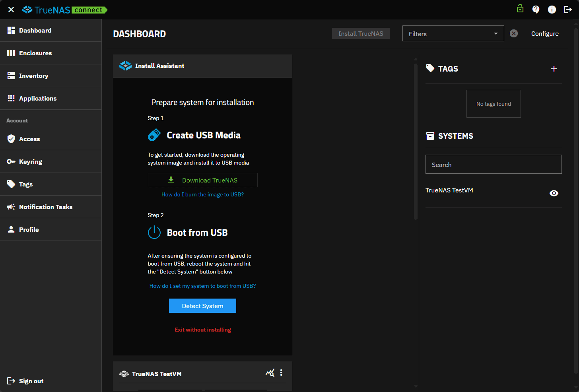Click Download TrueNAS button
Image resolution: width=579 pixels, height=392 pixels.
[202, 180]
